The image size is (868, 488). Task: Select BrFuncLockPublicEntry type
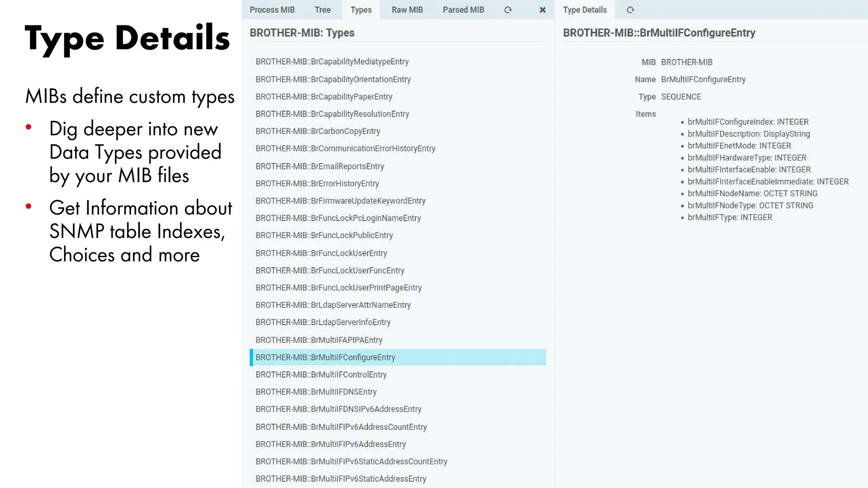pos(398,236)
